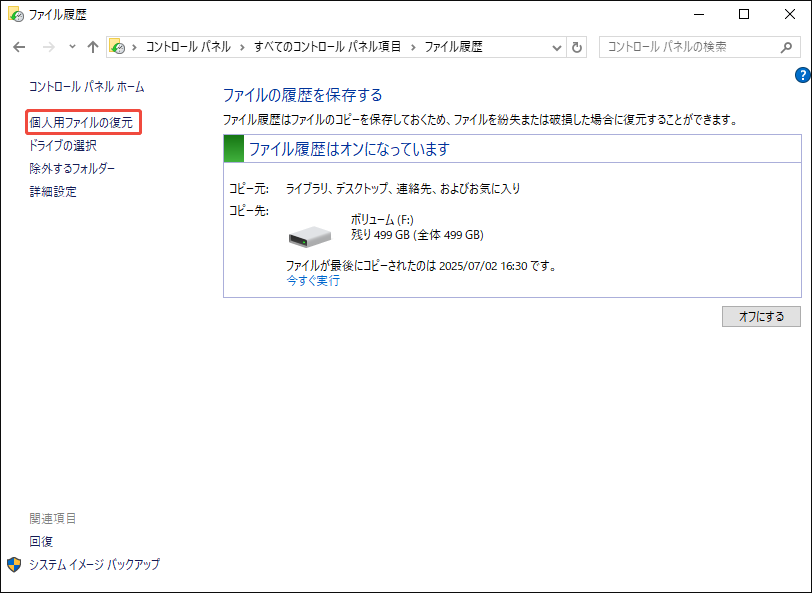Click the ファイル履歴はオンになっています status heading
812x593 pixels.
pos(349,149)
